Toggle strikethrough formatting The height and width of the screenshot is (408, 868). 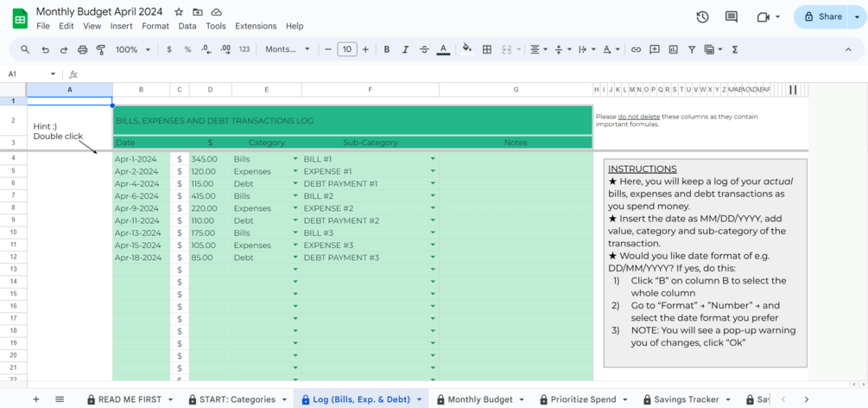coord(424,49)
